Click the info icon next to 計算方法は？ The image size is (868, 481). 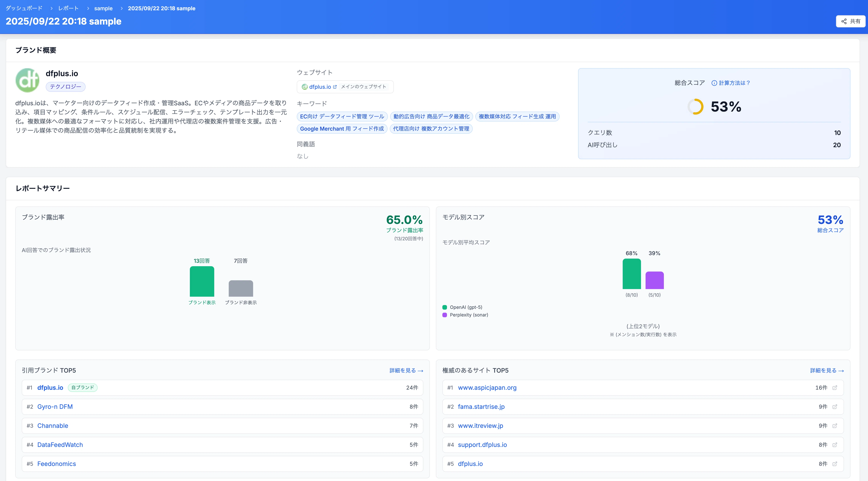(x=714, y=83)
